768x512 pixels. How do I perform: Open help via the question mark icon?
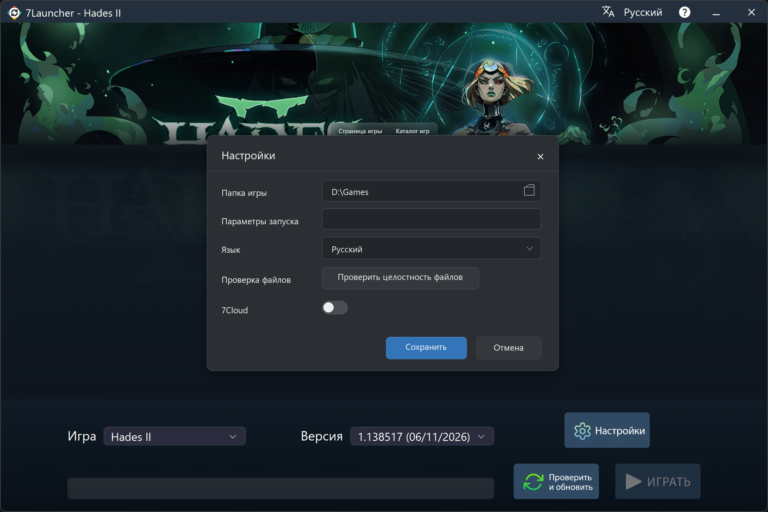[x=684, y=12]
